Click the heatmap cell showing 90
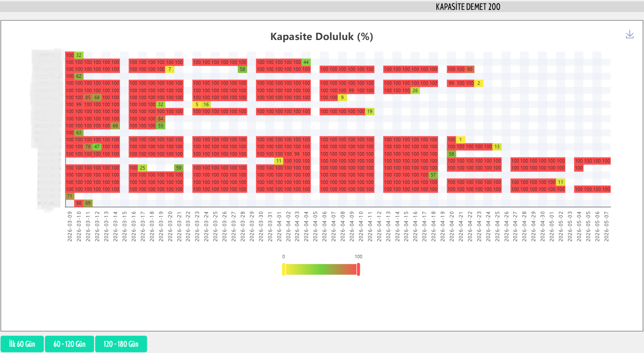This screenshot has height=353, width=644. click(469, 69)
